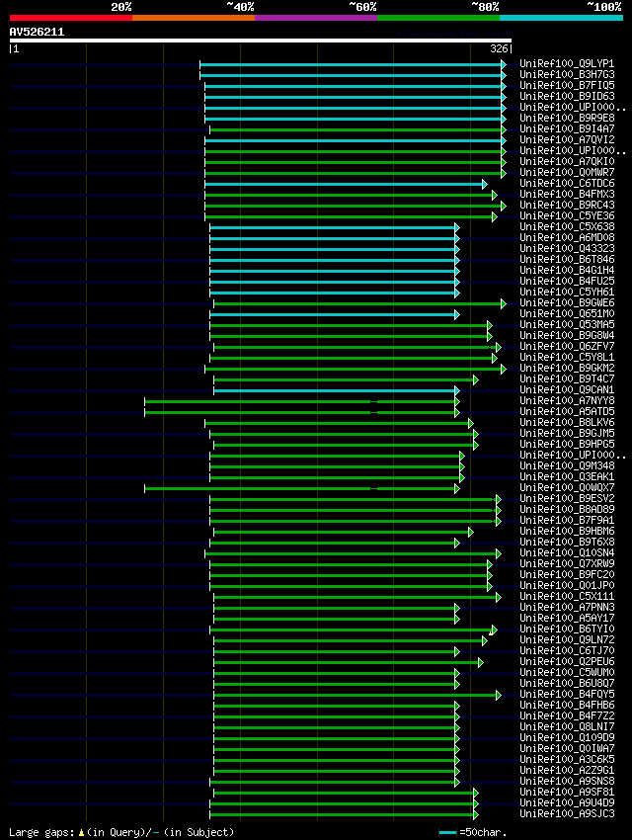
Task: Open hit UniRef100_Q43323
Action: pyautogui.click(x=567, y=249)
